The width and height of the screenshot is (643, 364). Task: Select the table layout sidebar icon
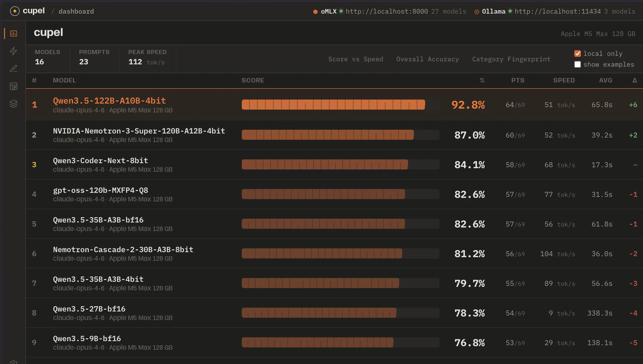tap(14, 86)
